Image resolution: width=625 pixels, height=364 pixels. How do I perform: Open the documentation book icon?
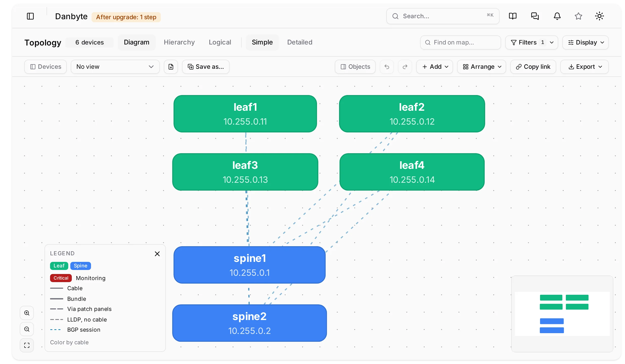[x=512, y=16]
